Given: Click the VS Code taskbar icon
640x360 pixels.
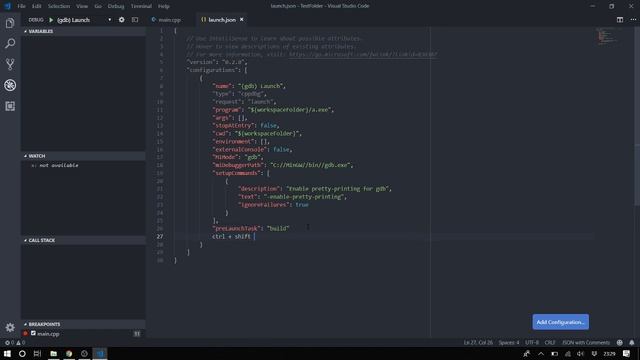Looking at the screenshot, I should coord(100,353).
